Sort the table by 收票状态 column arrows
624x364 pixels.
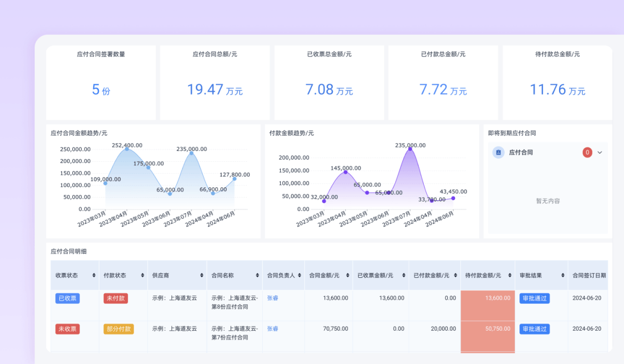pos(94,275)
